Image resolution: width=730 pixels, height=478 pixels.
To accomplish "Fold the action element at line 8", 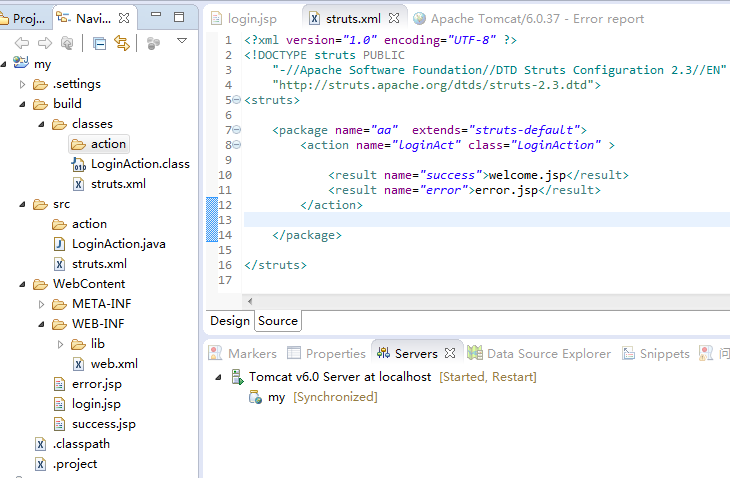I will pyautogui.click(x=237, y=145).
